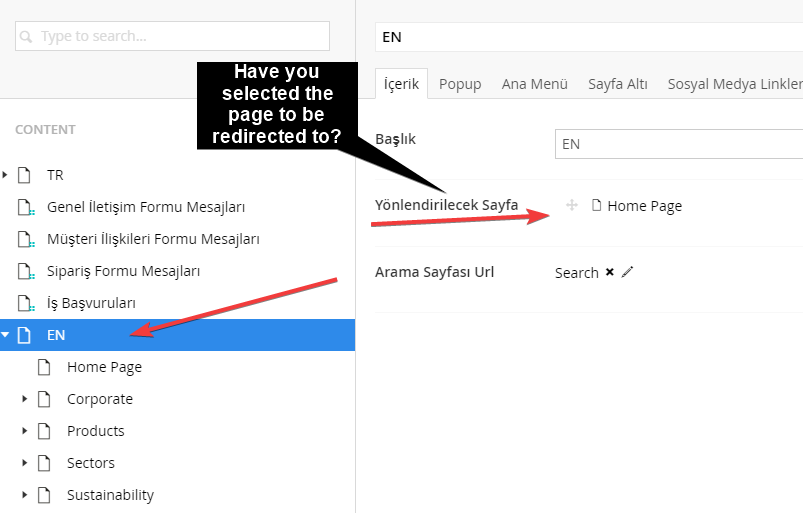
Task: Select Corporate in content tree
Action: point(100,399)
